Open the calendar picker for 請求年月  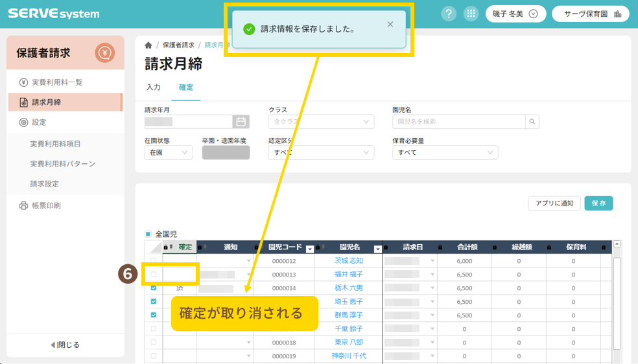click(241, 121)
